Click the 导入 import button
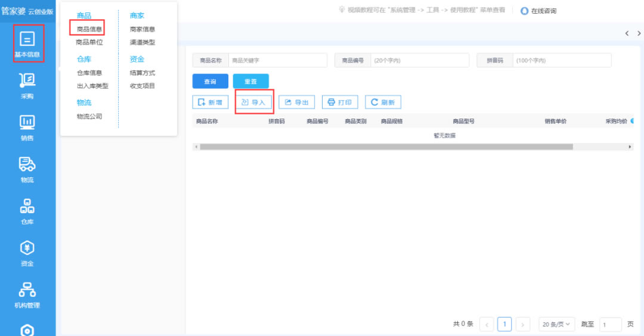The height and width of the screenshot is (336, 644). 253,102
